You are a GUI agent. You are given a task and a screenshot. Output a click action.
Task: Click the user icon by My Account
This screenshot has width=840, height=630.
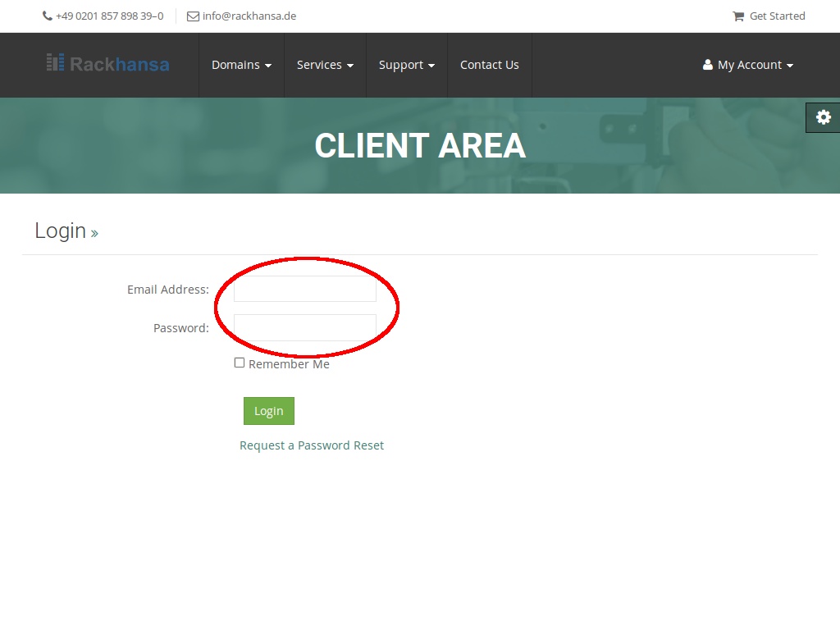point(708,65)
